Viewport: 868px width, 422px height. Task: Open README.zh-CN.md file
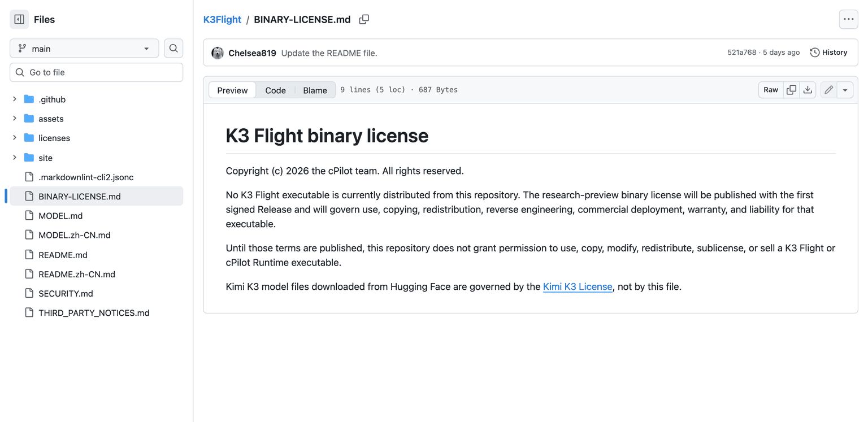(x=77, y=274)
